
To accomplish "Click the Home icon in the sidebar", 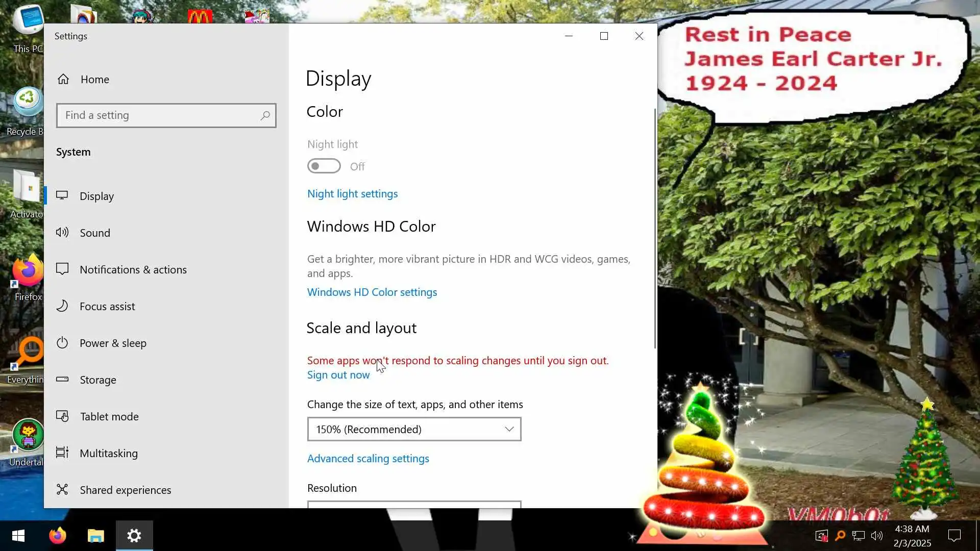I will coord(63,79).
